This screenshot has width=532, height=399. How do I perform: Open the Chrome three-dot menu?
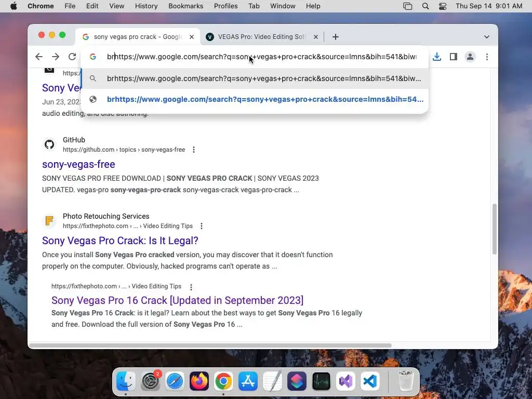pos(487,57)
